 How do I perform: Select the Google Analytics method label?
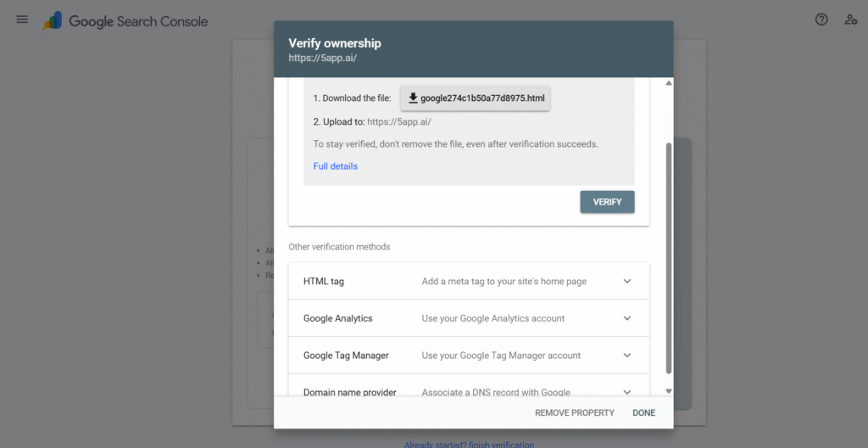[337, 318]
